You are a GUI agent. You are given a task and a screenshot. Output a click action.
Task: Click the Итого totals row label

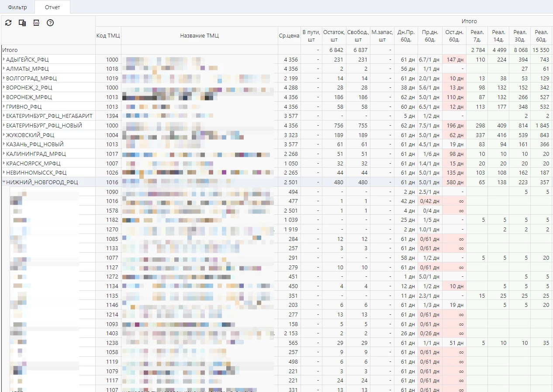[x=10, y=50]
